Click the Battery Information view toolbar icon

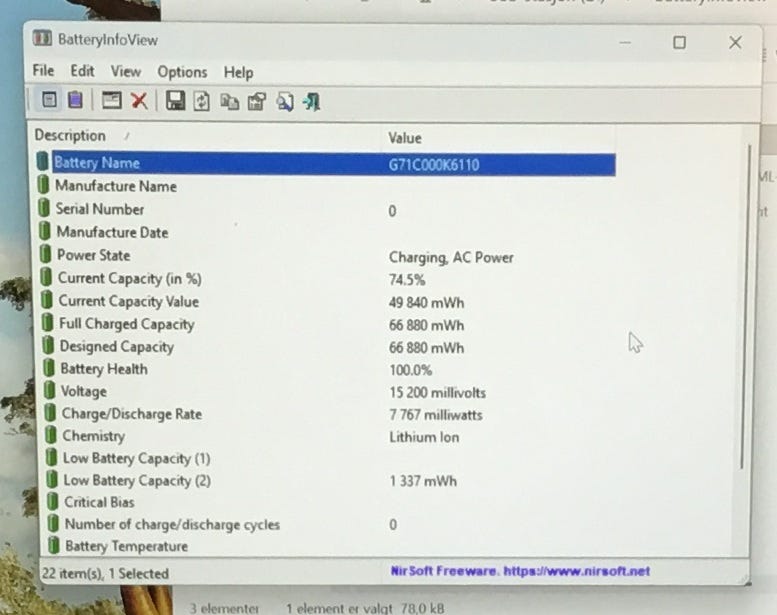tap(49, 100)
